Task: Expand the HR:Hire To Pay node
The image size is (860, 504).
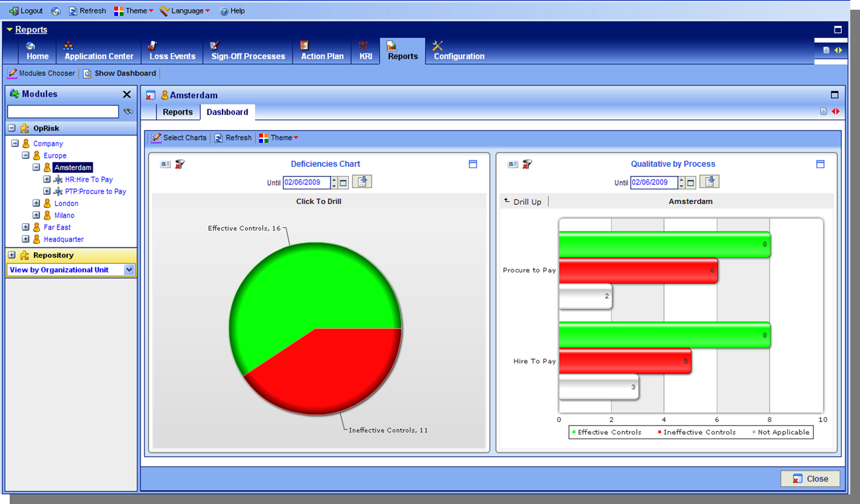Action: click(x=47, y=180)
